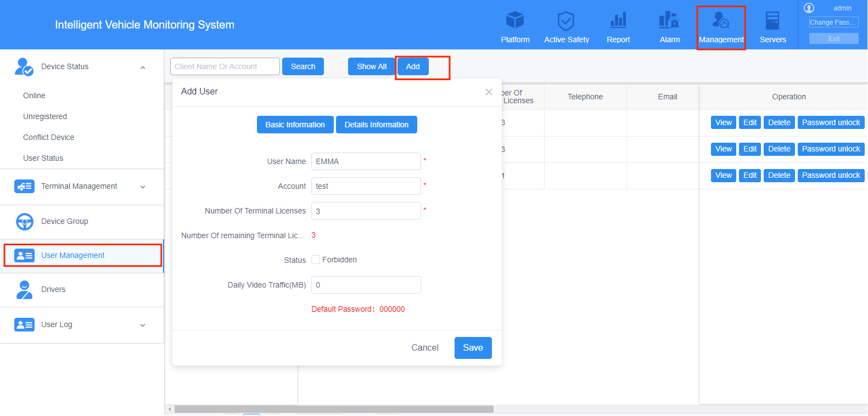Select User Status in sidebar

click(43, 158)
